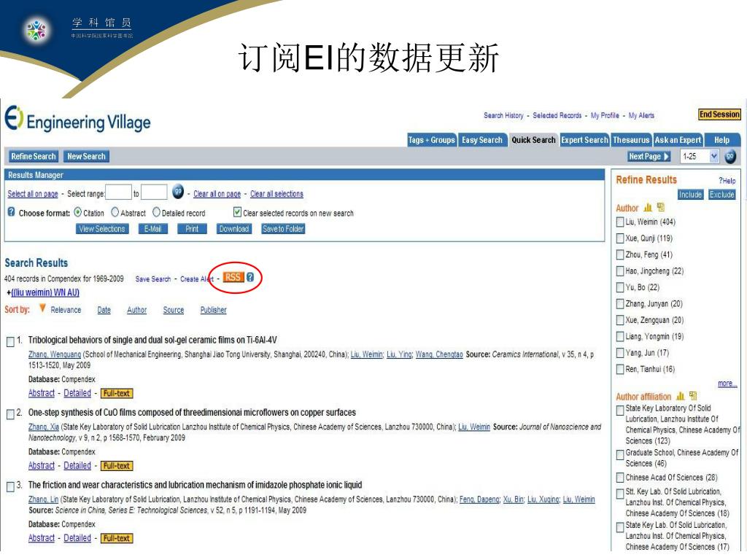Click the Go button beside page range dropdown

pyautogui.click(x=729, y=156)
